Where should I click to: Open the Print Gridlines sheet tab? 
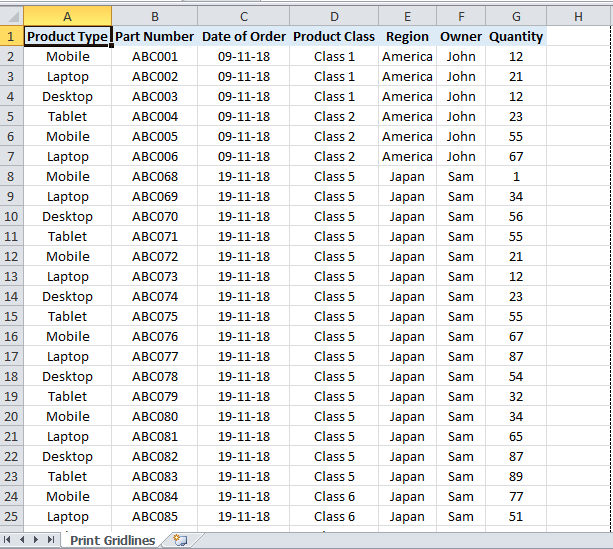coord(113,540)
